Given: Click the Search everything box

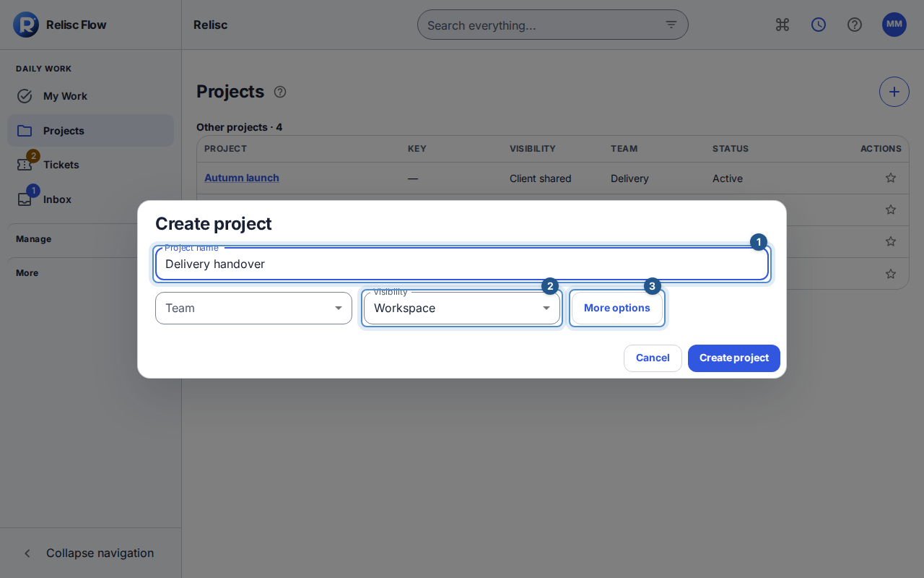Looking at the screenshot, I should click(x=553, y=25).
